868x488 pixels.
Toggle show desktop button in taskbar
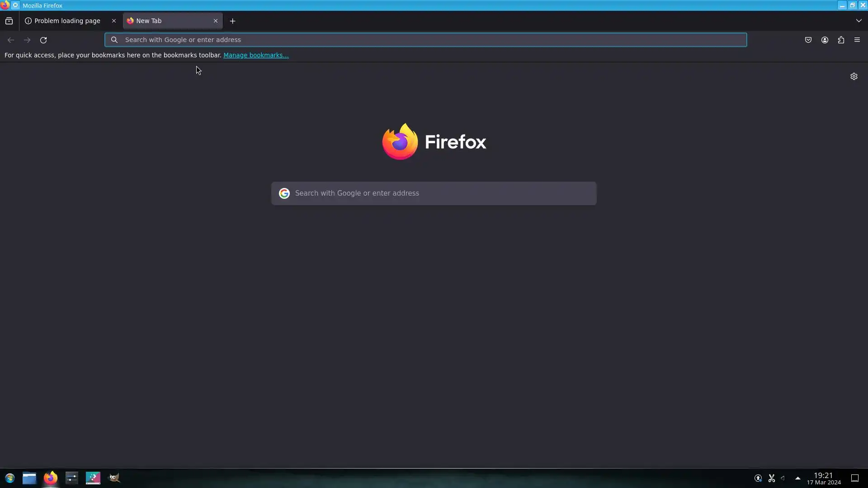tap(855, 478)
